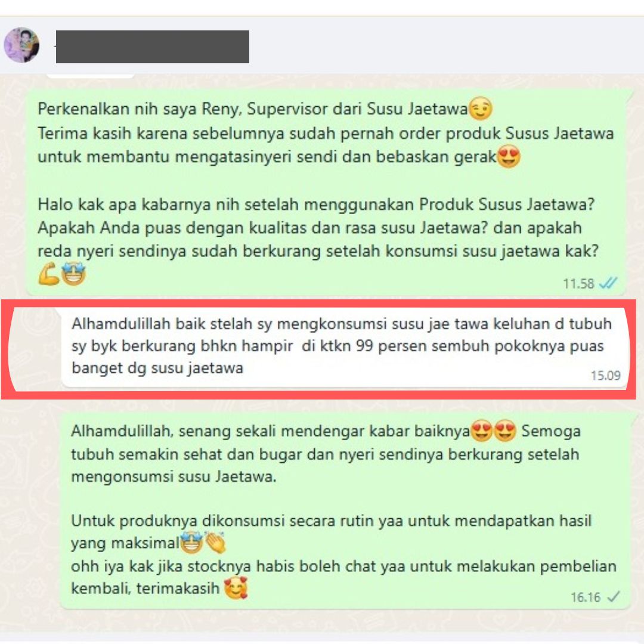Click double blue check at 11.58
644x644 pixels.
[608, 283]
